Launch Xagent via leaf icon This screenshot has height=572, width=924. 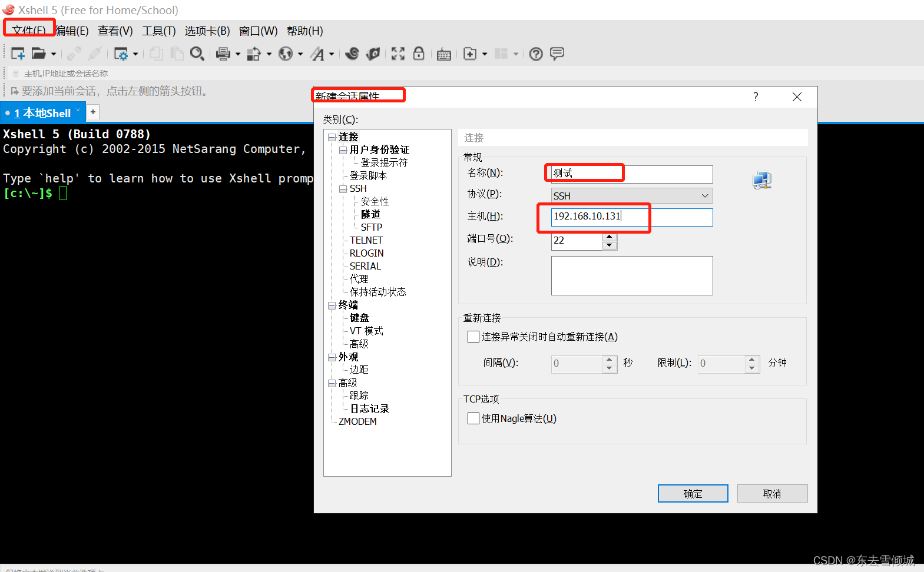373,54
